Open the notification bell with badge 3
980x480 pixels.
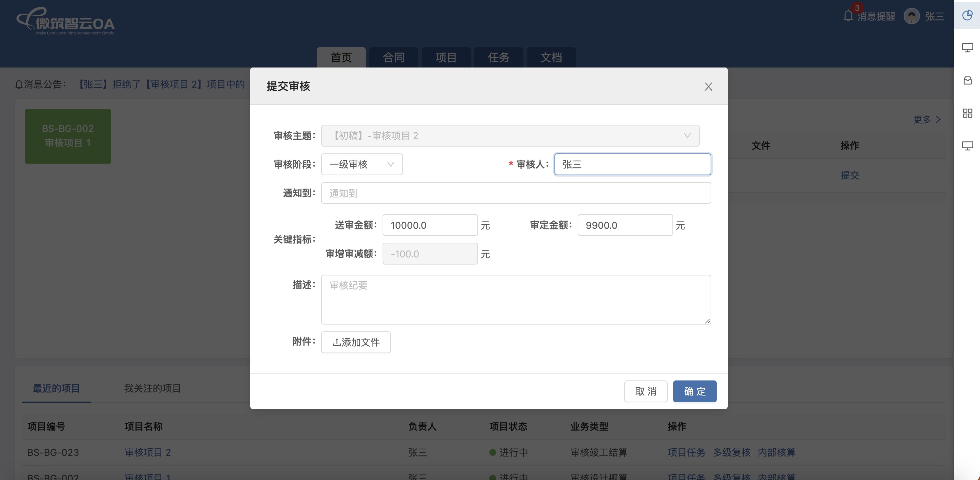pyautogui.click(x=848, y=16)
